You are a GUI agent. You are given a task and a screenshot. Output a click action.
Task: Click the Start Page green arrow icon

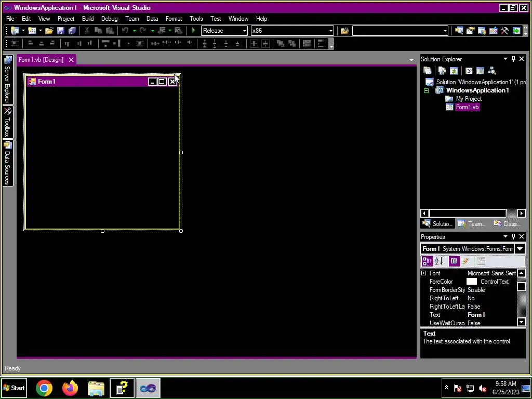click(x=516, y=31)
